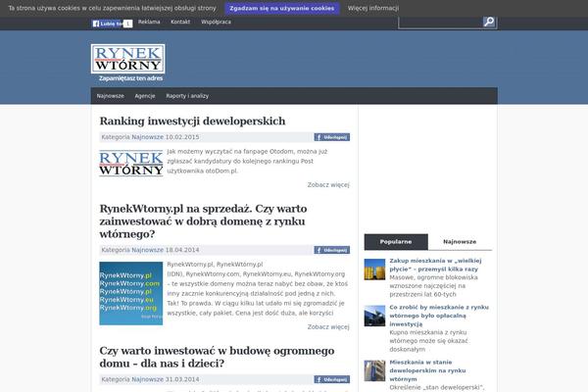The width and height of the screenshot is (588, 392).
Task: Click the thumbnail beside 'Co zrobić by mieszkanie'
Action: pyautogui.click(x=374, y=316)
